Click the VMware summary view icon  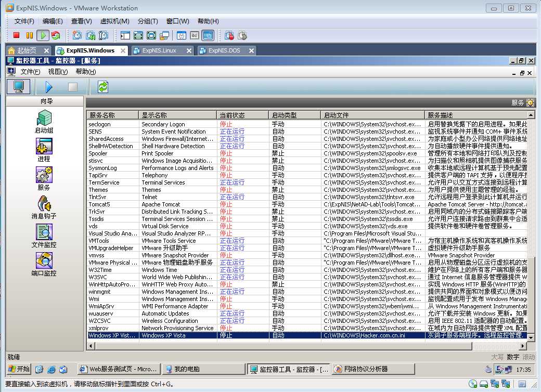[182, 35]
